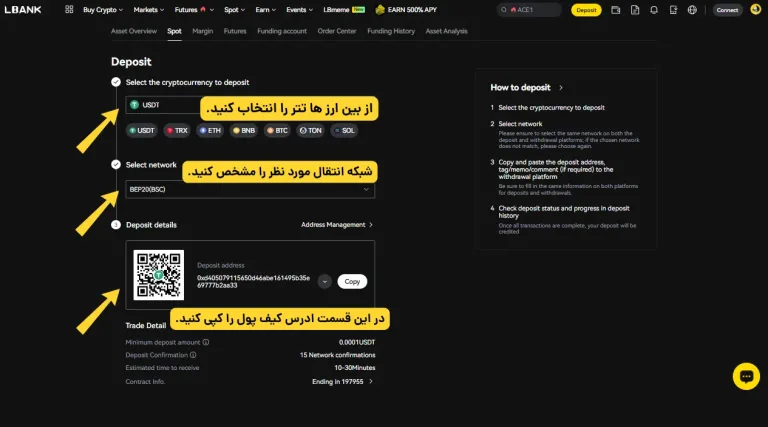Image resolution: width=768 pixels, height=427 pixels.
Task: Switch to the Asset Overview tab
Action: click(134, 31)
